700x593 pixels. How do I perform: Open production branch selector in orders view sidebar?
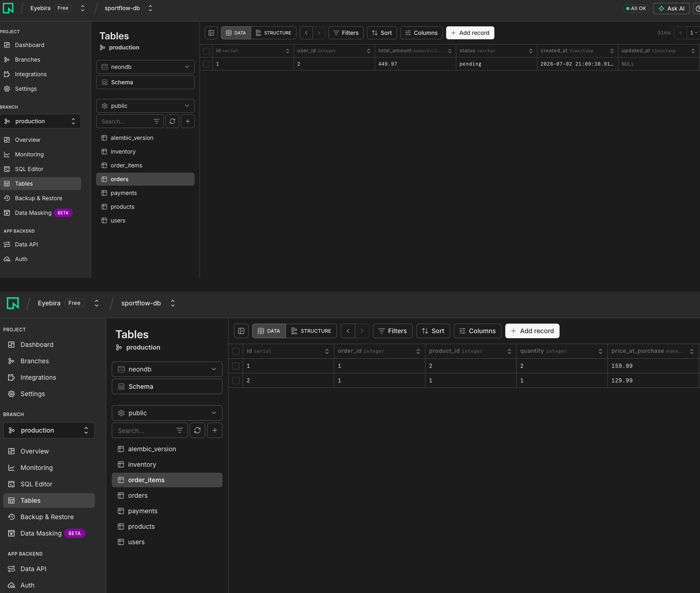[41, 121]
